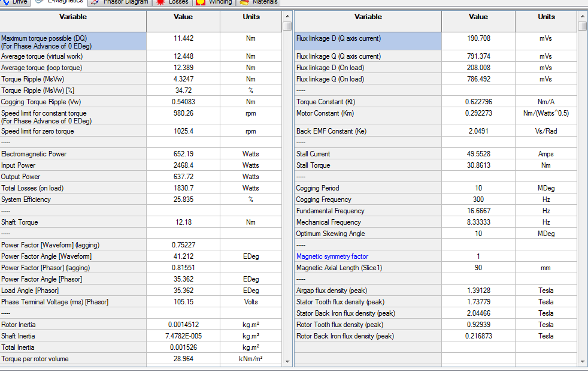Click the Phasor Diagram tab icon

pos(95,2)
